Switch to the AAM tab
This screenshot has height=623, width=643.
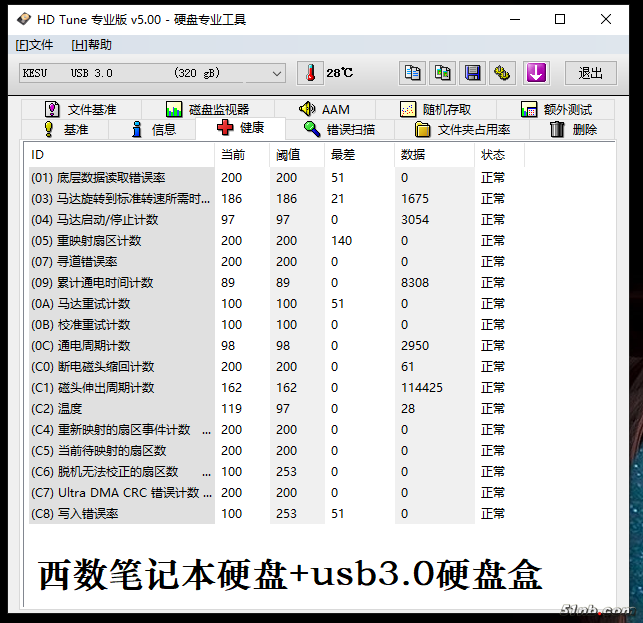coord(325,110)
